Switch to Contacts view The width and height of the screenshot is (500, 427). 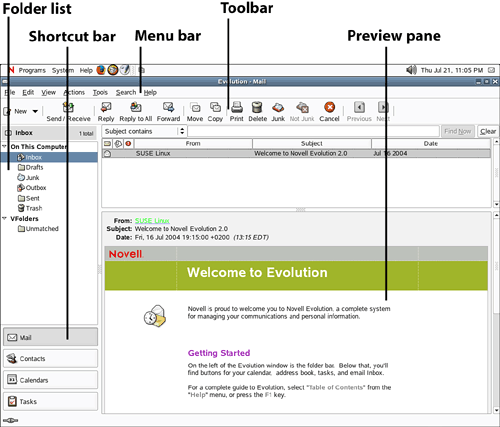(x=50, y=359)
